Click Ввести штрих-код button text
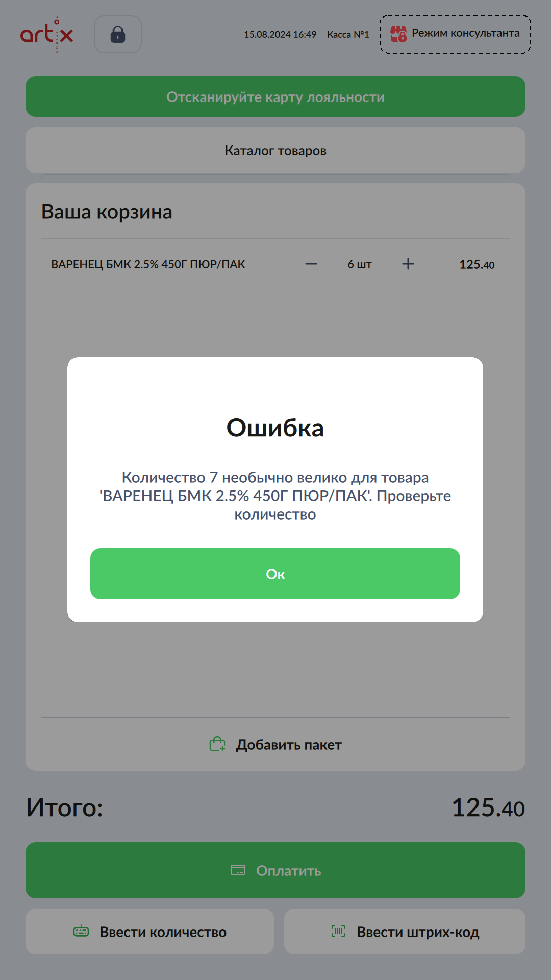The image size is (551, 980). point(418,932)
